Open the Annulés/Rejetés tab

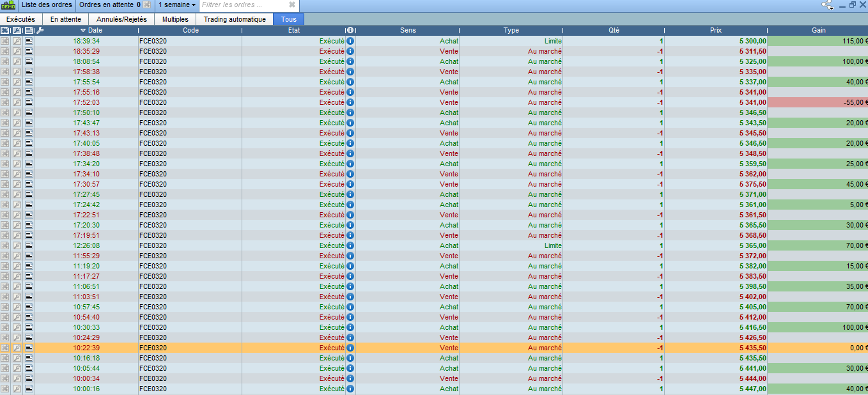coord(121,19)
